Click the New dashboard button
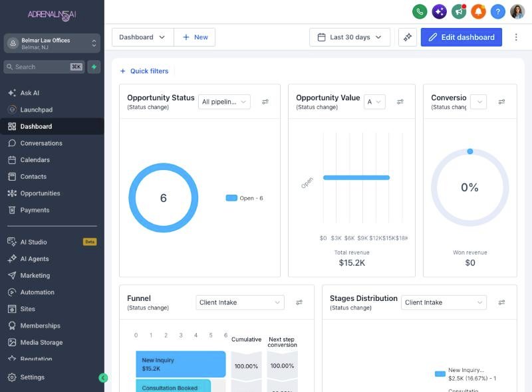This screenshot has width=532, height=392. (x=195, y=37)
